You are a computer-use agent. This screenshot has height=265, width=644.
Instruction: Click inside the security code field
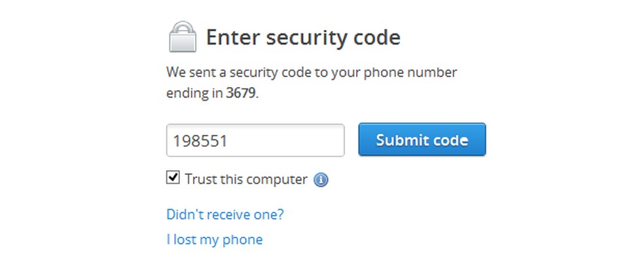(x=255, y=141)
